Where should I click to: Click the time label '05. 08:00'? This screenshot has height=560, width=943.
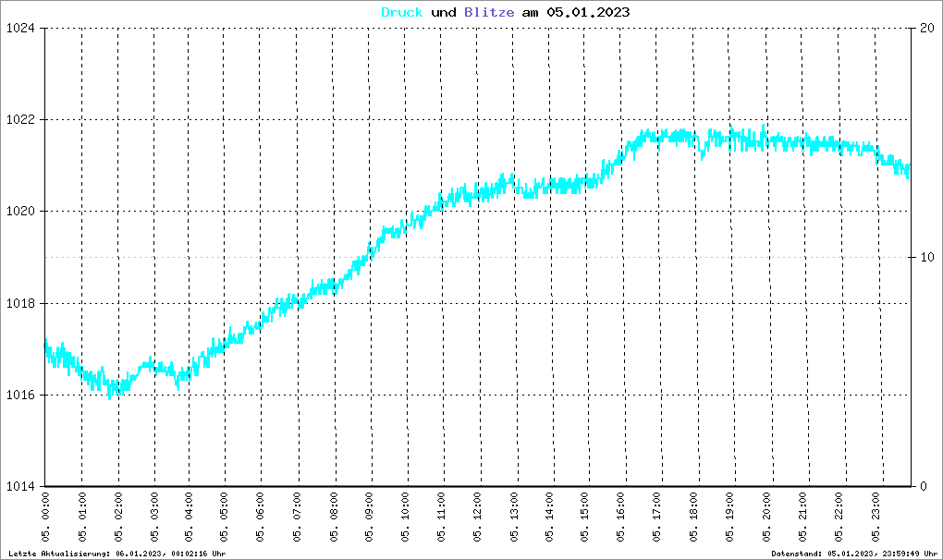[x=334, y=517]
